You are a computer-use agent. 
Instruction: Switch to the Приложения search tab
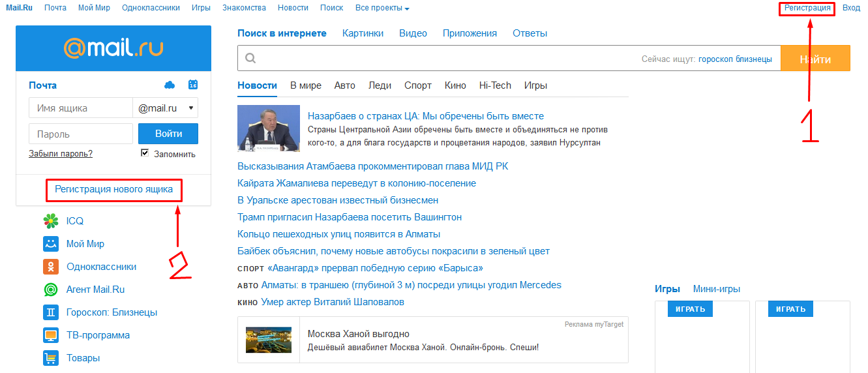coord(470,33)
